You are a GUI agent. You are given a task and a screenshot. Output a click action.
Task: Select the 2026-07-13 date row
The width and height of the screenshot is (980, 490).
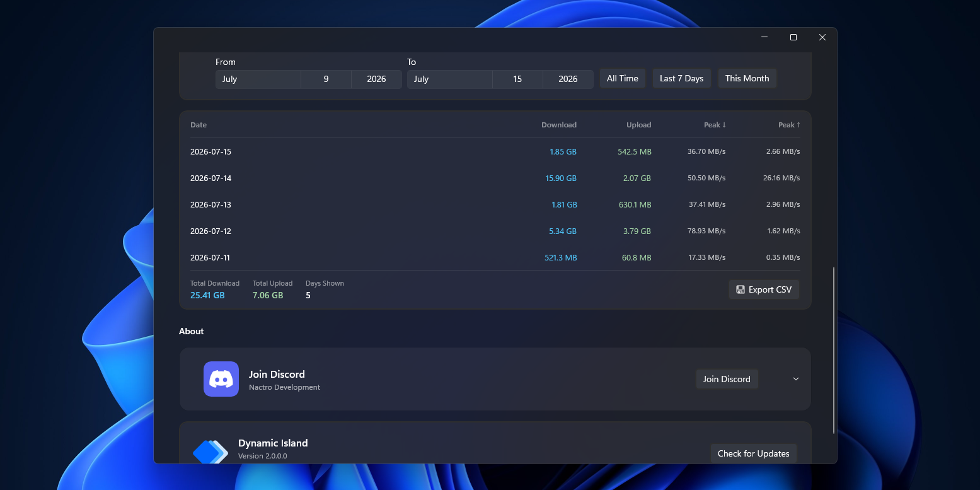(x=495, y=204)
